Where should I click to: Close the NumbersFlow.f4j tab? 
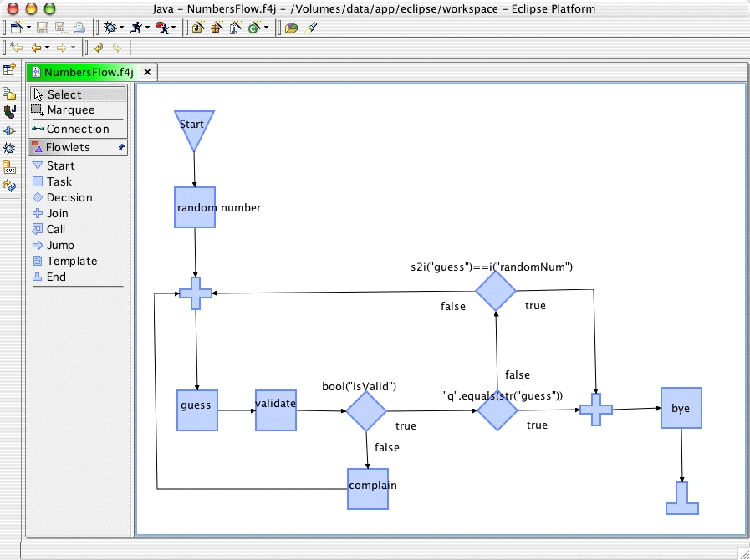(x=147, y=73)
